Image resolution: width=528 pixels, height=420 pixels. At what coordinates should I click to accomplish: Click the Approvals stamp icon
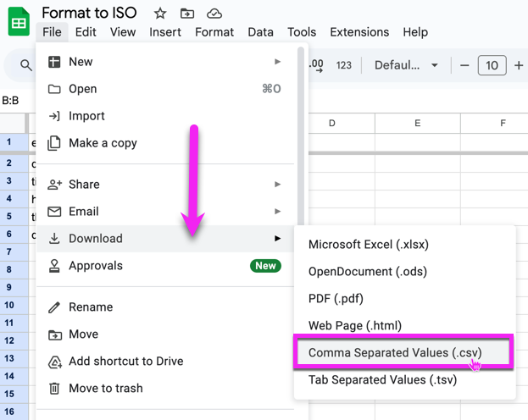54,266
